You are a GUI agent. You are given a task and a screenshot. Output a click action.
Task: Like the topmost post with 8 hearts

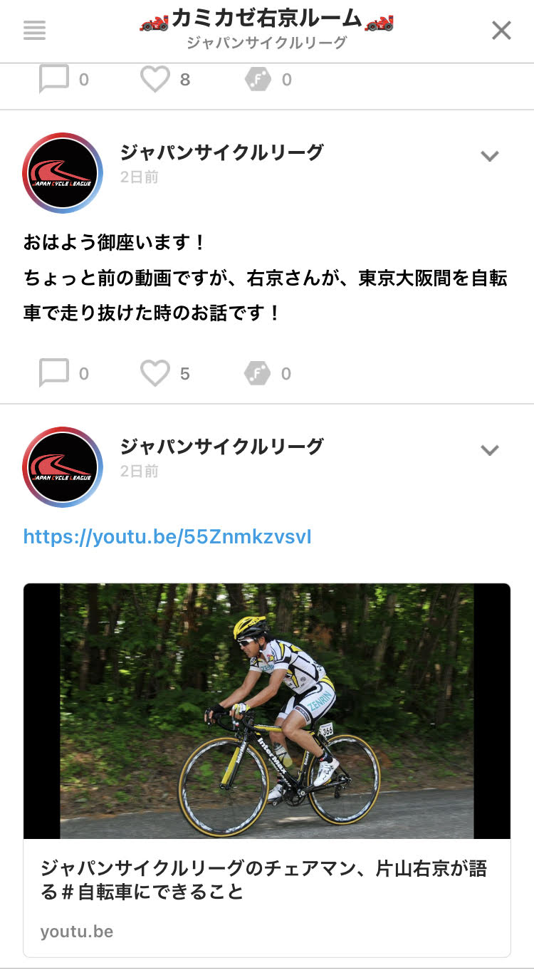(x=155, y=79)
